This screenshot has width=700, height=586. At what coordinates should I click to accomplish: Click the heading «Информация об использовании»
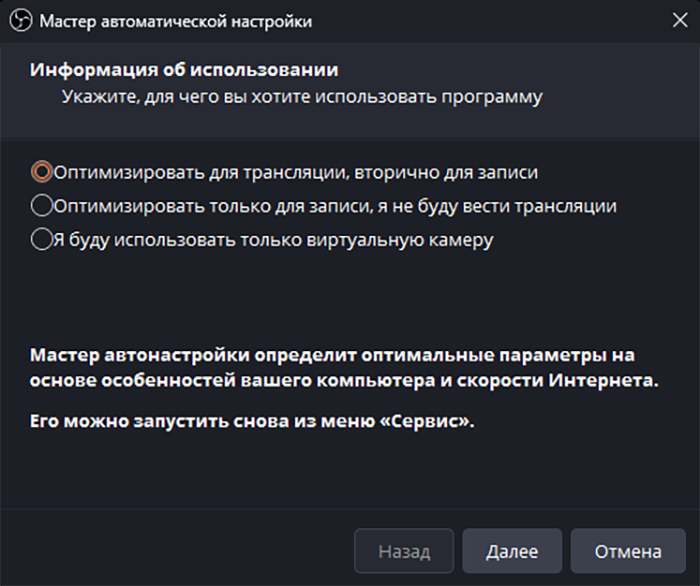pyautogui.click(x=184, y=70)
